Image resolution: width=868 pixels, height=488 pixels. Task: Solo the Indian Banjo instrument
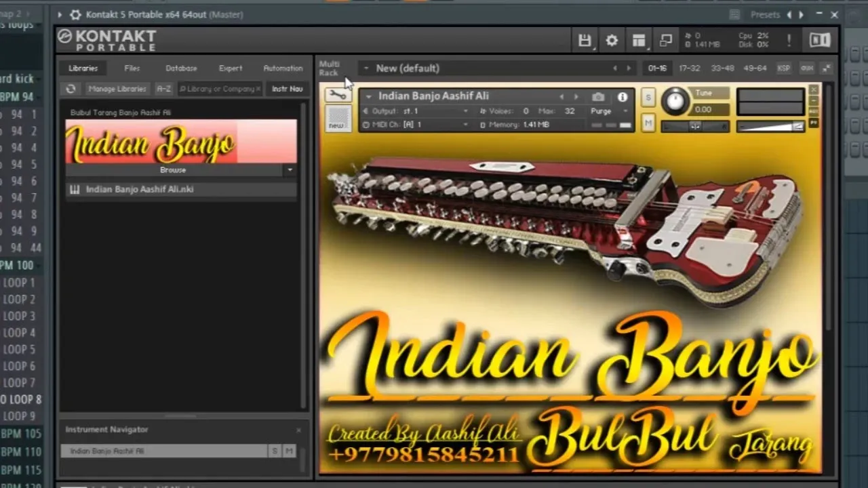coord(648,98)
